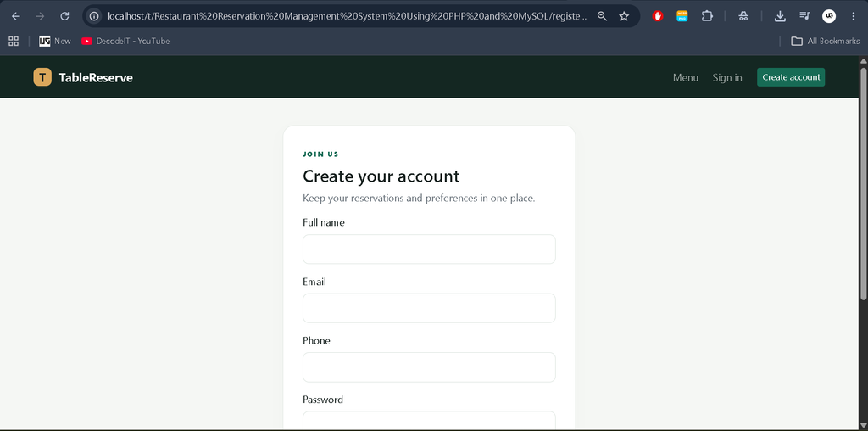Viewport: 868px width, 431px height.
Task: Click the scrollbar up arrow
Action: pos(863,60)
